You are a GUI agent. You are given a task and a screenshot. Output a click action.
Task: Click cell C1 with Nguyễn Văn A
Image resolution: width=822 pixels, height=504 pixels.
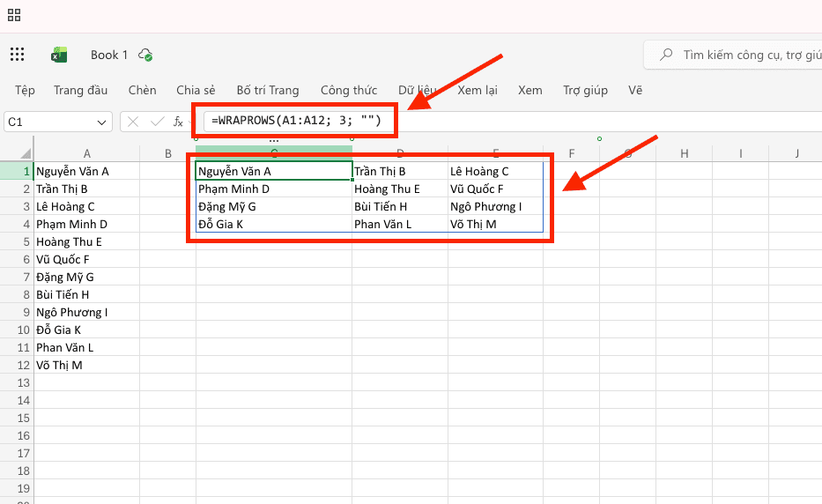[x=274, y=171]
